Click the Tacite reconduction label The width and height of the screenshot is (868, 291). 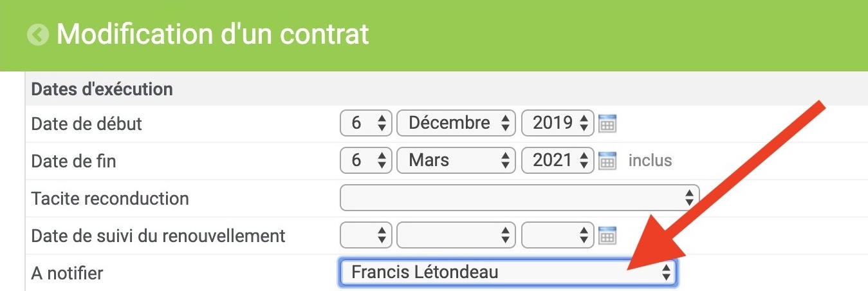(110, 198)
